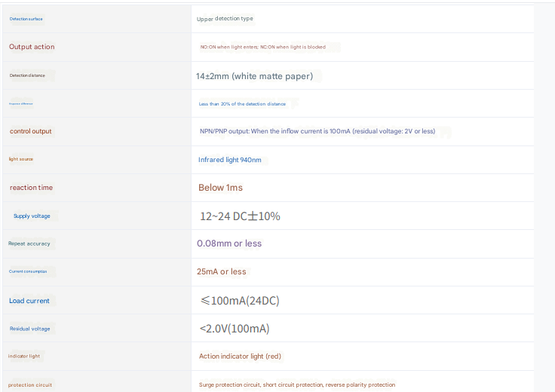Click 'Infrared light 940nm' value
This screenshot has height=392, width=555.
[x=230, y=160]
